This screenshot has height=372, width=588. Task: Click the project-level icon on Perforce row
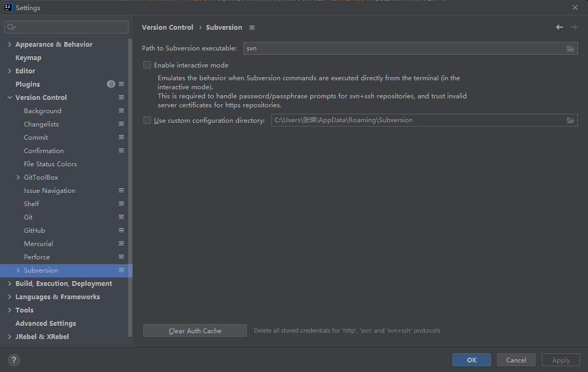point(121,257)
